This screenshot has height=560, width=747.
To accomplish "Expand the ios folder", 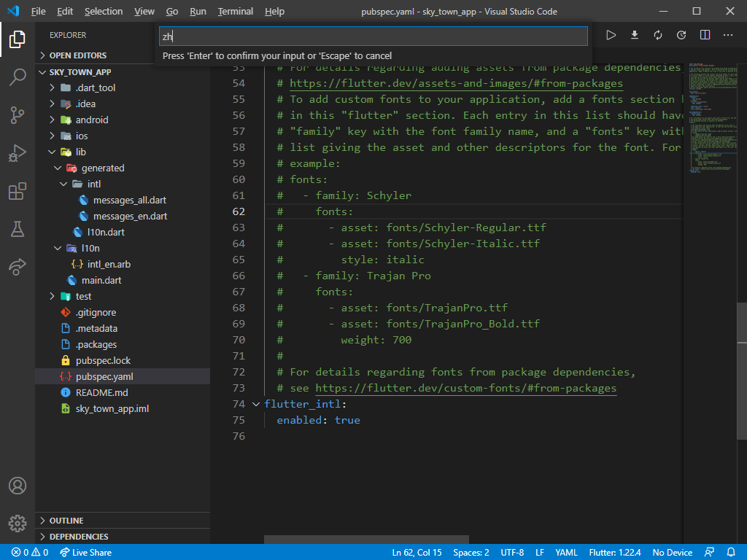I will click(x=123, y=136).
